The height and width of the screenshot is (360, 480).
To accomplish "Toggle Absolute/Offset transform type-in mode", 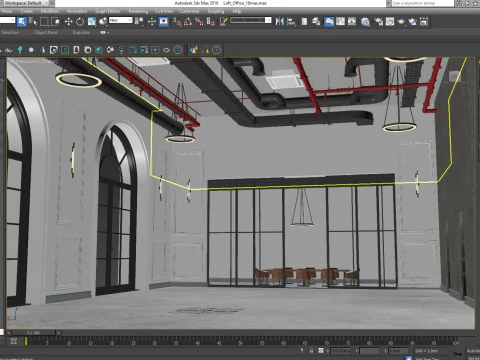I will pyautogui.click(x=321, y=351).
